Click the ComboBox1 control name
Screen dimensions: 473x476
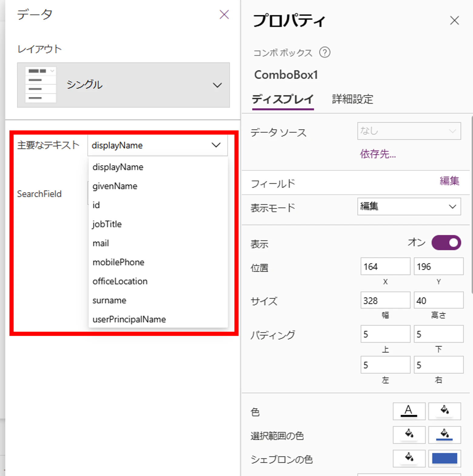point(286,75)
